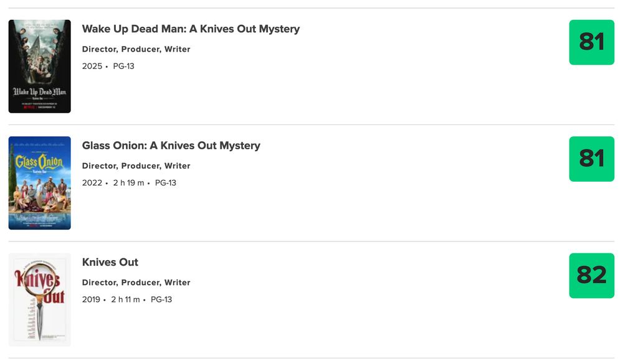Click the 2025 release year text
This screenshot has height=364, width=623.
[92, 66]
